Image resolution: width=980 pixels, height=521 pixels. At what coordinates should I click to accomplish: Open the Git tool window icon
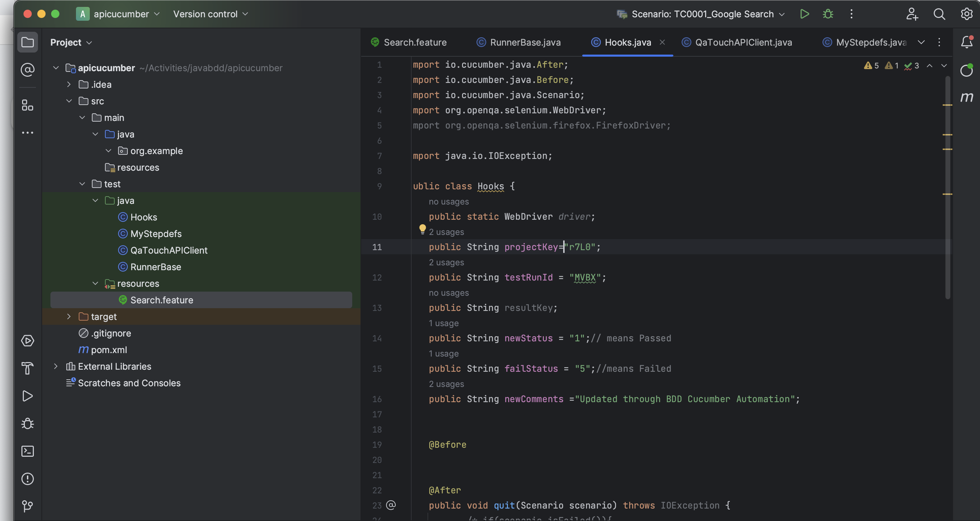[27, 506]
